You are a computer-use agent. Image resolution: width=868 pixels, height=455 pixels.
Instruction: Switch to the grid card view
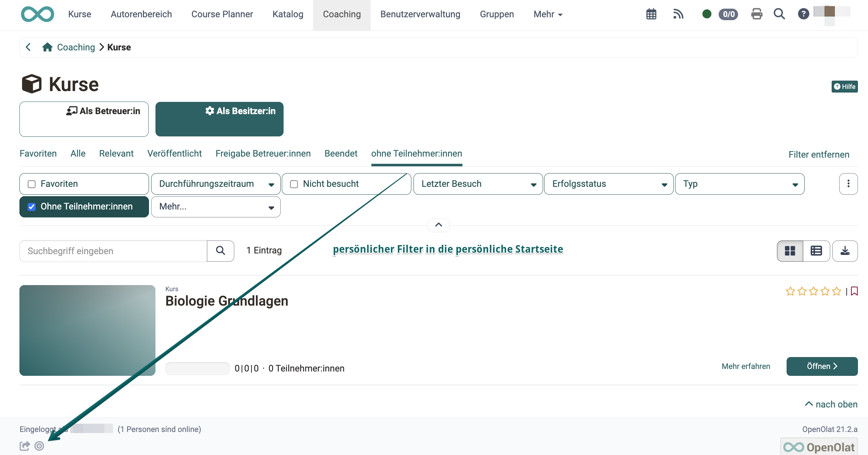pyautogui.click(x=790, y=251)
